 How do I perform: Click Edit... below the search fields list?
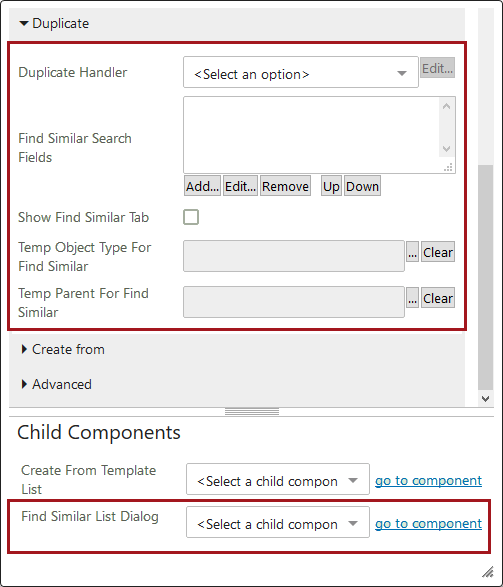coord(240,186)
